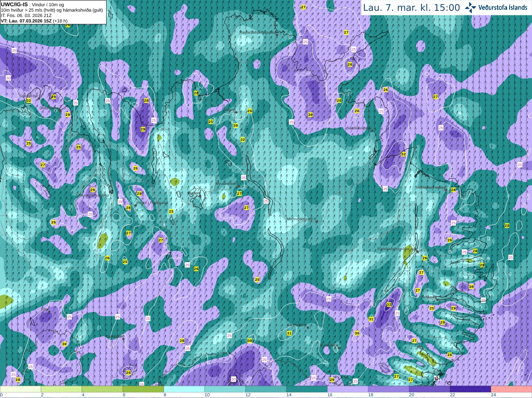The image size is (532, 398).
Task: Select the 6–8 m/s olive green swatch
Action: [x=143, y=389]
